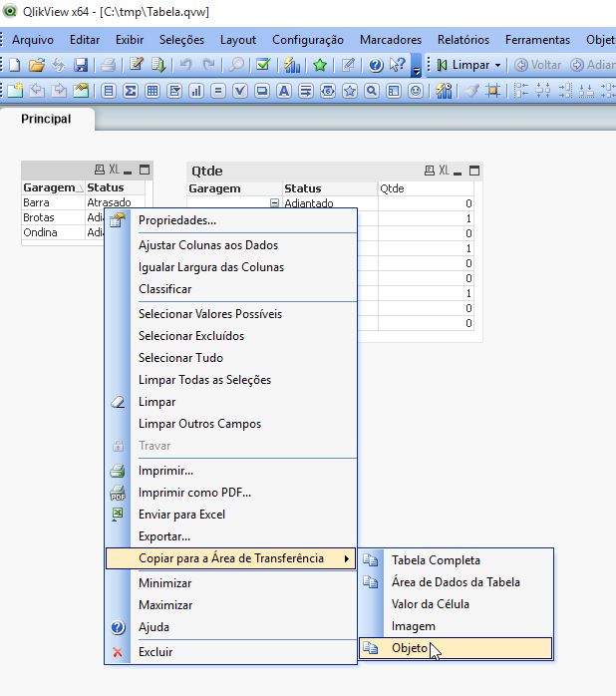Select the Barra cell in Garagem column

click(x=53, y=202)
